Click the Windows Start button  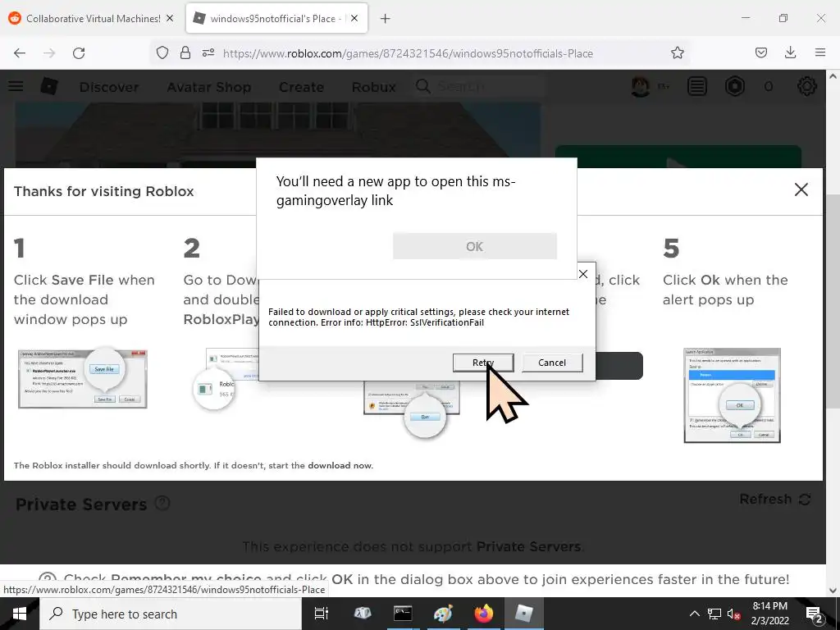(20, 614)
